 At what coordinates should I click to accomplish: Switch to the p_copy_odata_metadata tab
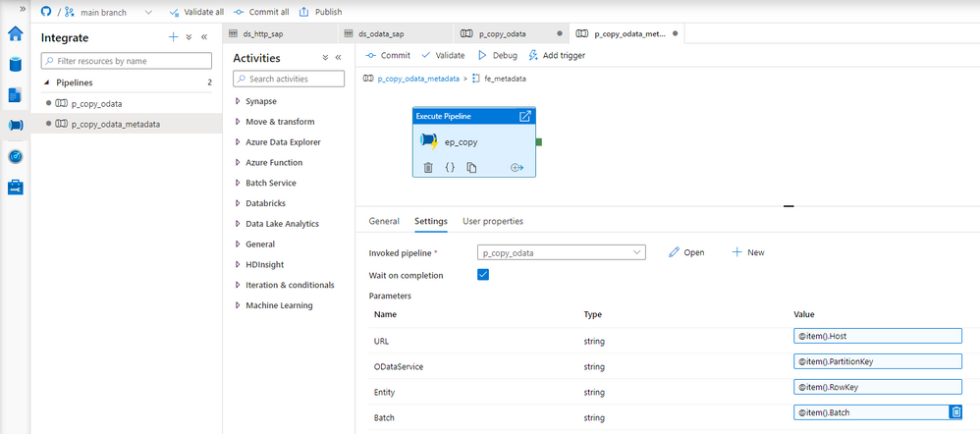point(626,33)
